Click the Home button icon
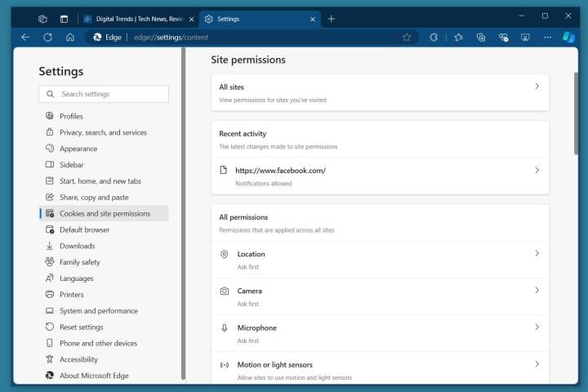This screenshot has width=588, height=392. point(70,37)
